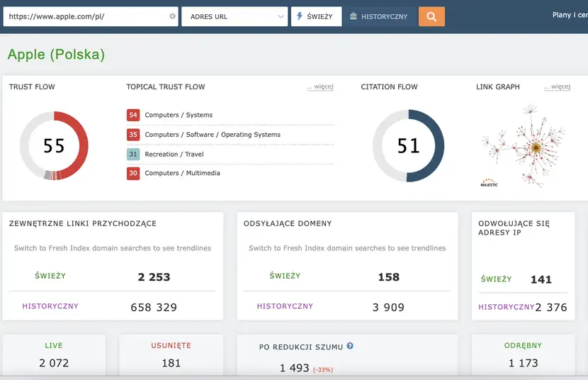Click the lightning bolt Świeży icon
The height and width of the screenshot is (380, 588).
[300, 16]
